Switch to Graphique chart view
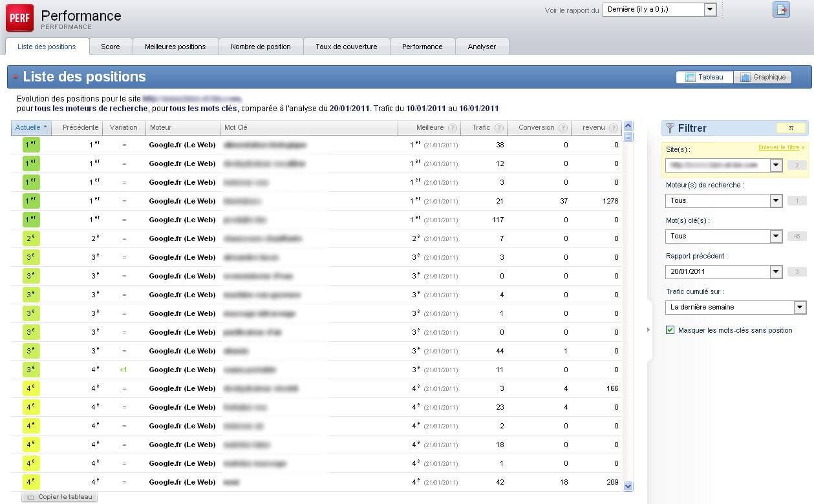Viewport: 814px width, 504px height. click(762, 78)
